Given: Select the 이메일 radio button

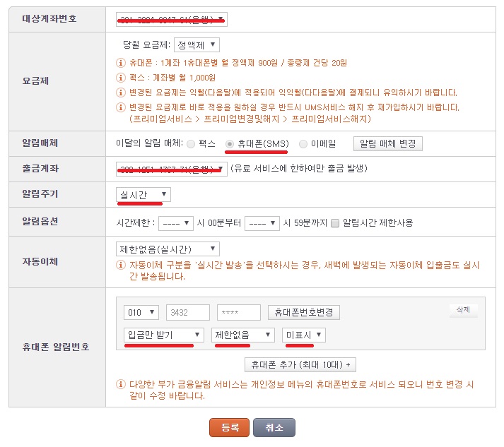Looking at the screenshot, I should click(x=303, y=144).
